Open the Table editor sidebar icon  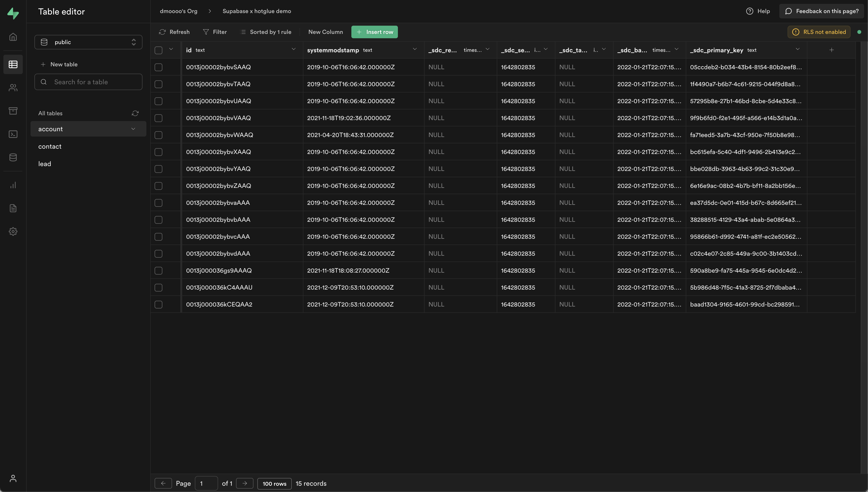click(x=13, y=64)
